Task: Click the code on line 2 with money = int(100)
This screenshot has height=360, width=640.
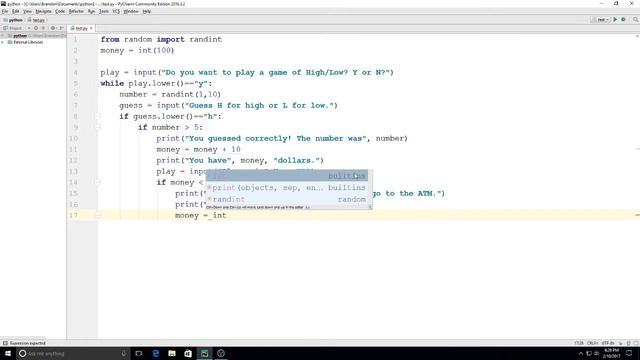Action: pos(137,50)
